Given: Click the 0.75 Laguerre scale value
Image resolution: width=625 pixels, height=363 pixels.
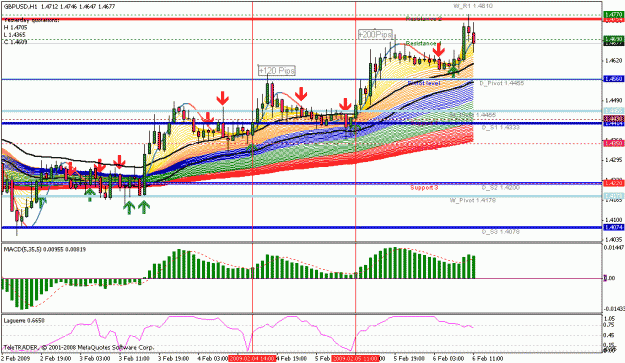Looking at the screenshot, I should click(x=610, y=325).
